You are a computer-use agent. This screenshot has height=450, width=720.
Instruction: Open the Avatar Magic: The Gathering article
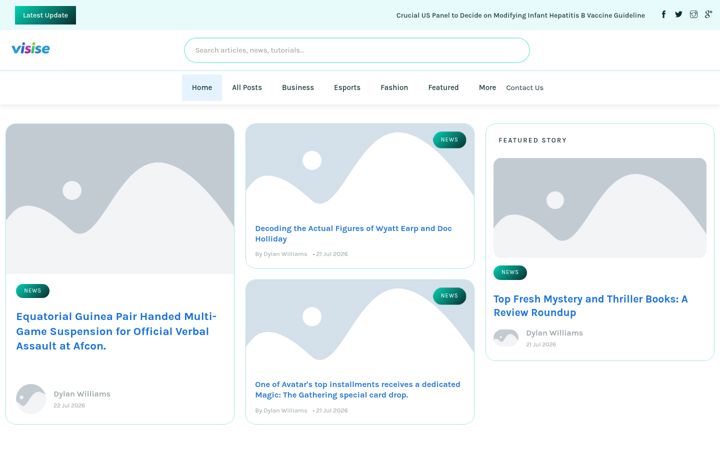[x=358, y=389]
